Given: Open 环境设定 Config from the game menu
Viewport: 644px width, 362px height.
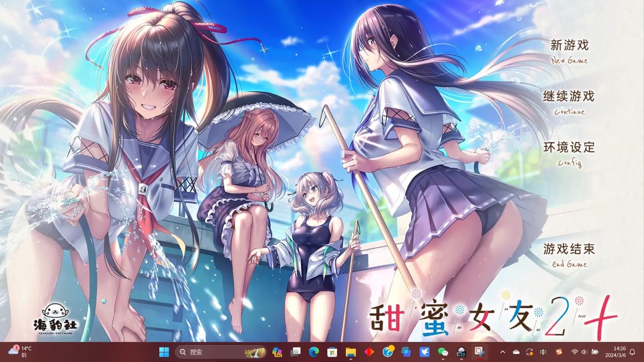Looking at the screenshot, I should (x=568, y=148).
